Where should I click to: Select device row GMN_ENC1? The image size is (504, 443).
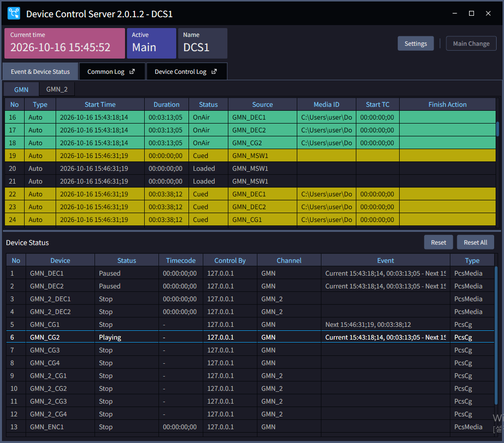point(250,427)
